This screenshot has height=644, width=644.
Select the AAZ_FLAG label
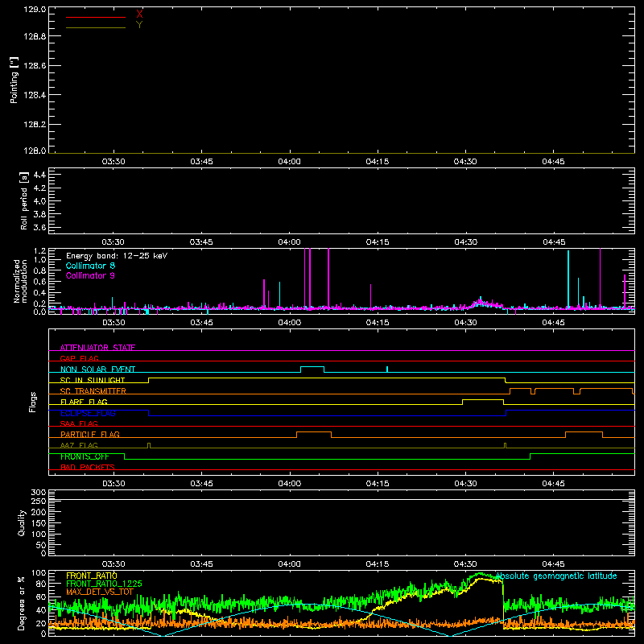(x=79, y=445)
